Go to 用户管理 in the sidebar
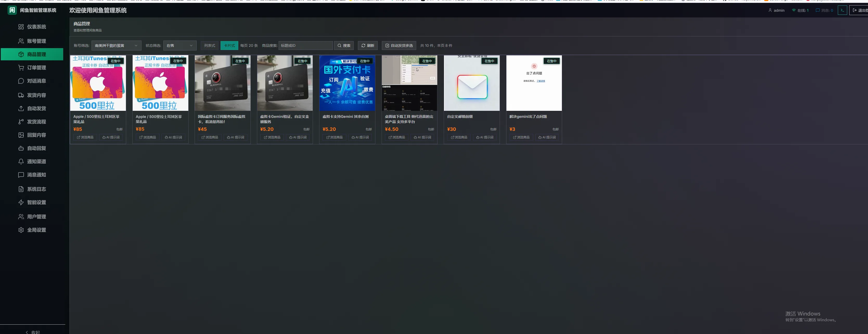Screen dimensions: 868x334 pyautogui.click(x=32, y=217)
